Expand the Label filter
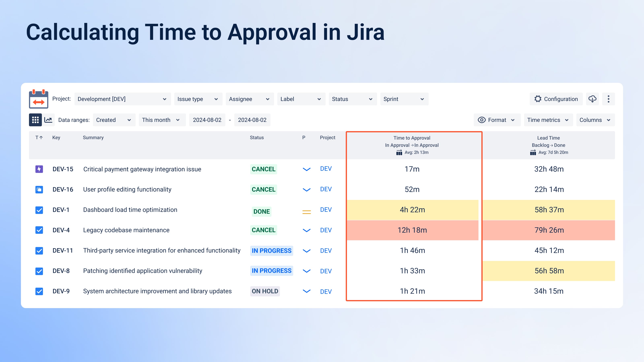The height and width of the screenshot is (362, 644). click(x=301, y=99)
